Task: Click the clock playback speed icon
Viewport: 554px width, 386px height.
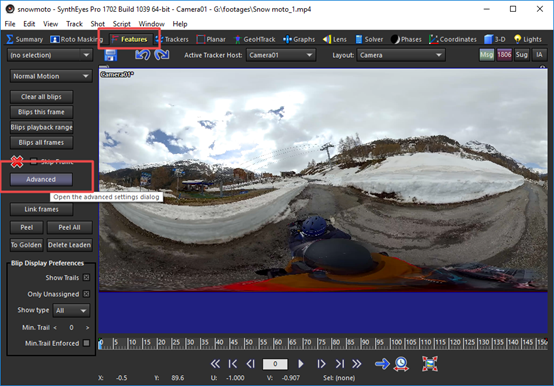Action: coord(401,364)
